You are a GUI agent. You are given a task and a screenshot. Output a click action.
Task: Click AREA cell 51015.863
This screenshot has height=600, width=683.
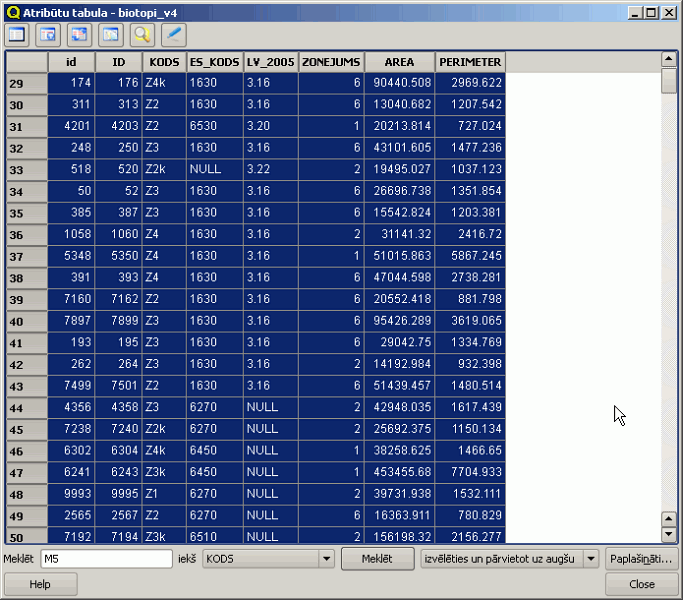(x=399, y=256)
